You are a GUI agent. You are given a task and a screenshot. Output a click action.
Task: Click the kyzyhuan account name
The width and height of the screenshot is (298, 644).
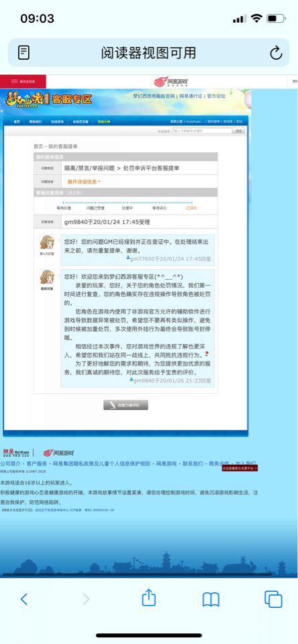pyautogui.click(x=195, y=121)
